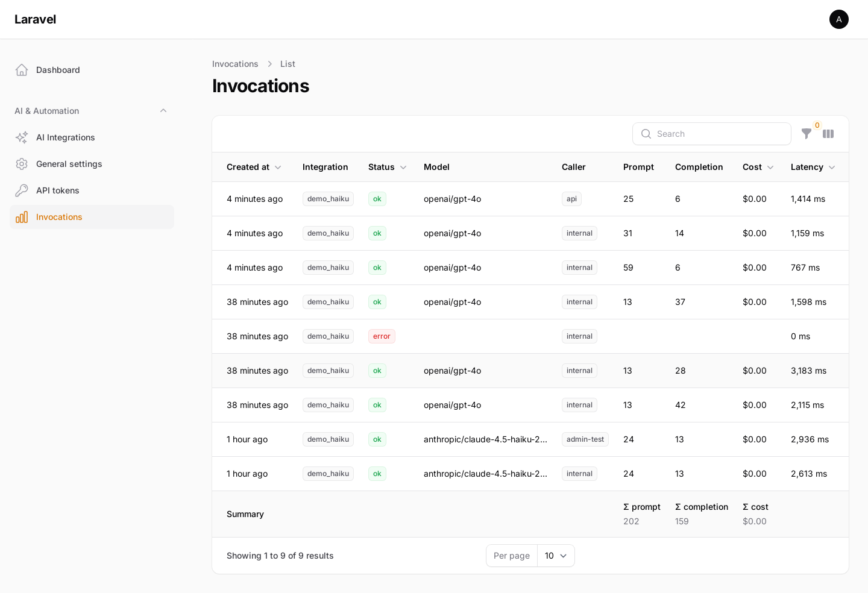Focus the Search input field

click(x=712, y=134)
